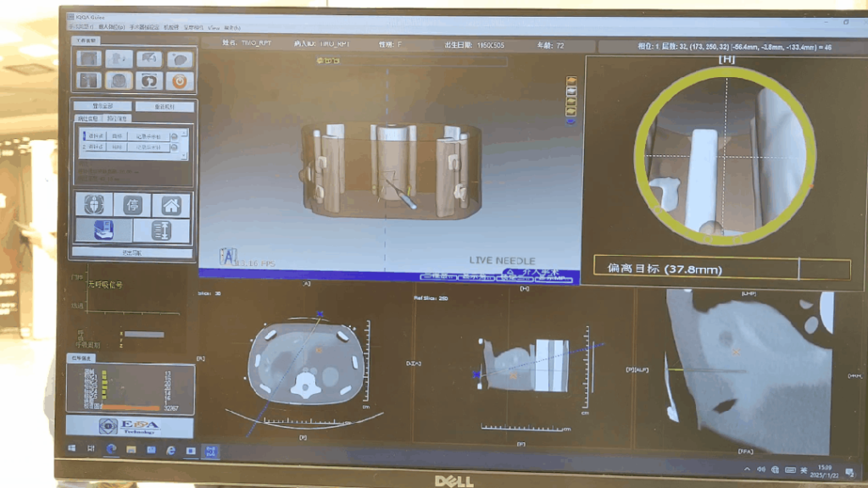
Task: Click the 显示全部 button
Action: coord(103,106)
